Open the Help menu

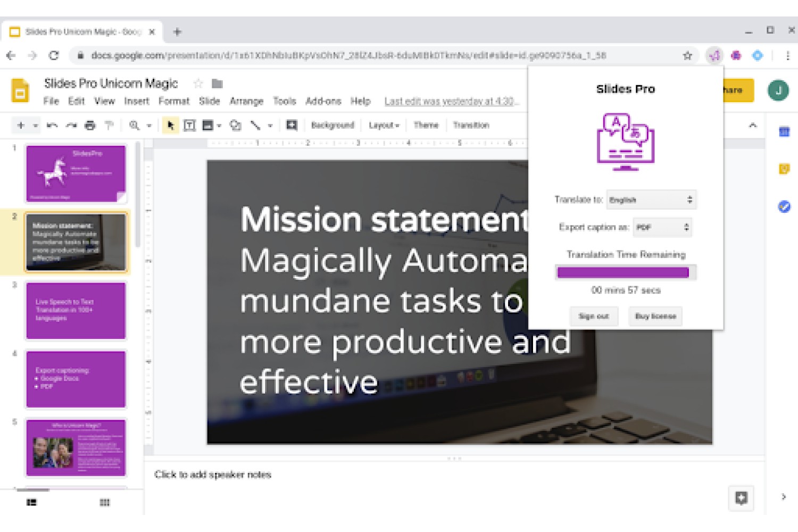[x=360, y=101]
